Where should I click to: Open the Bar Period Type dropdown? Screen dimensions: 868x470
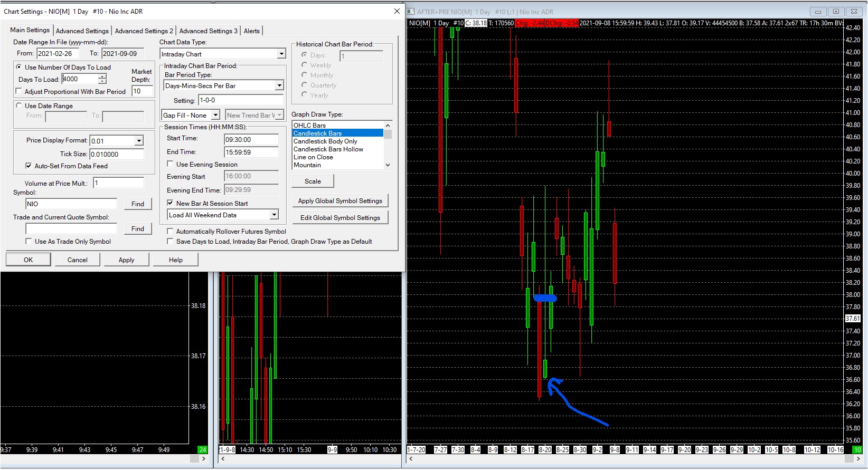[x=279, y=85]
